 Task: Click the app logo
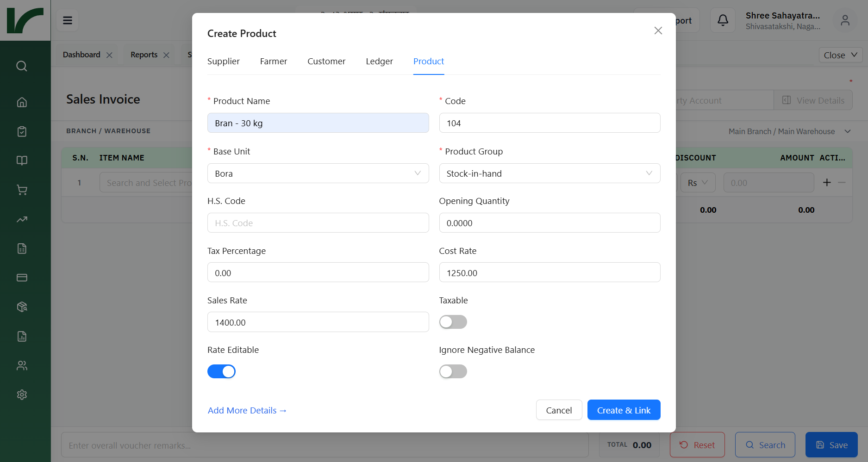point(25,20)
